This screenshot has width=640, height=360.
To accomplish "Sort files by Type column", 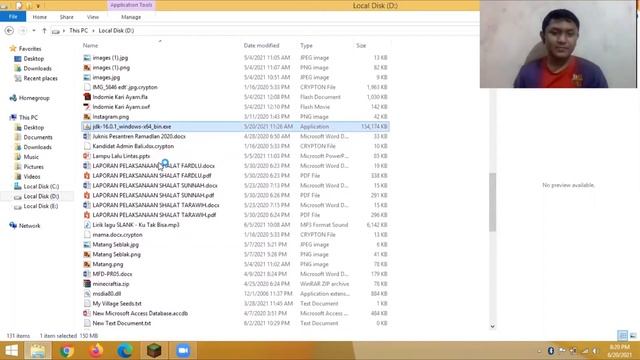I will (x=306, y=45).
